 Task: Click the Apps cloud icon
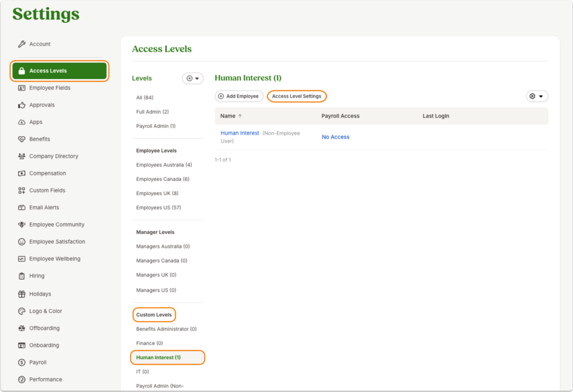coord(21,122)
